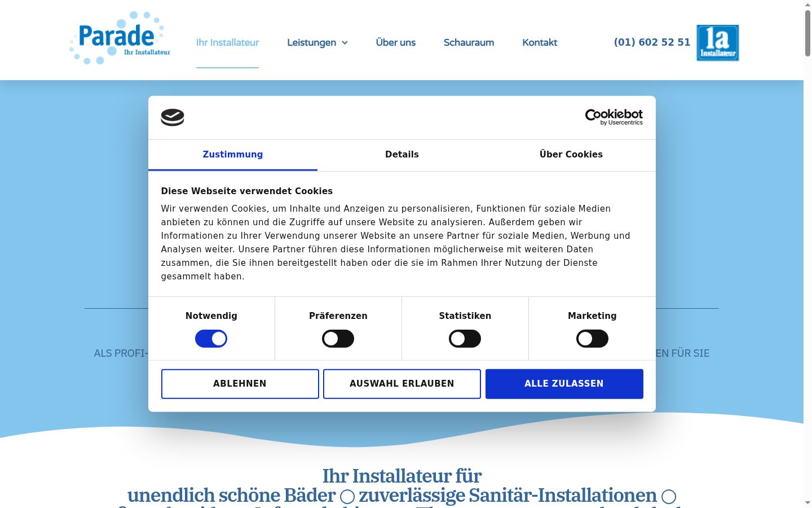
Task: Click the AUSWAHL ERLAUBEN button
Action: click(x=402, y=384)
